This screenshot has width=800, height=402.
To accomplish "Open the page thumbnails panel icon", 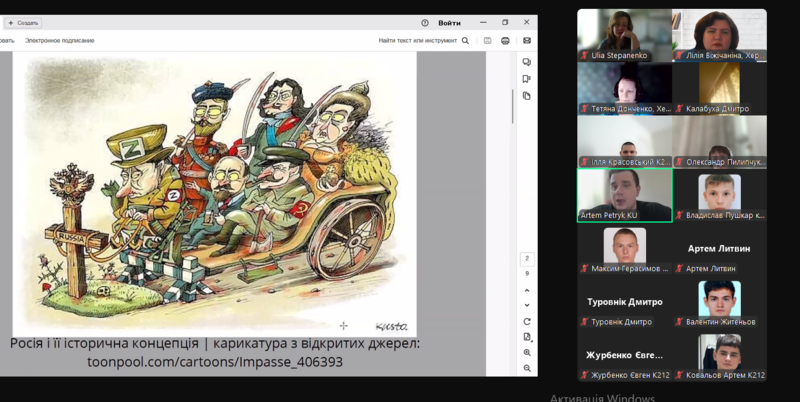I will pos(527,96).
